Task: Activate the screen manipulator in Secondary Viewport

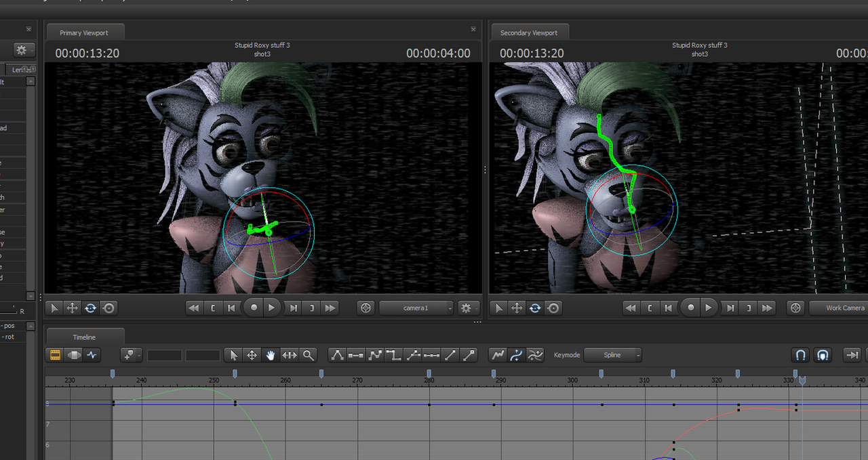Action: pyautogui.click(x=553, y=308)
